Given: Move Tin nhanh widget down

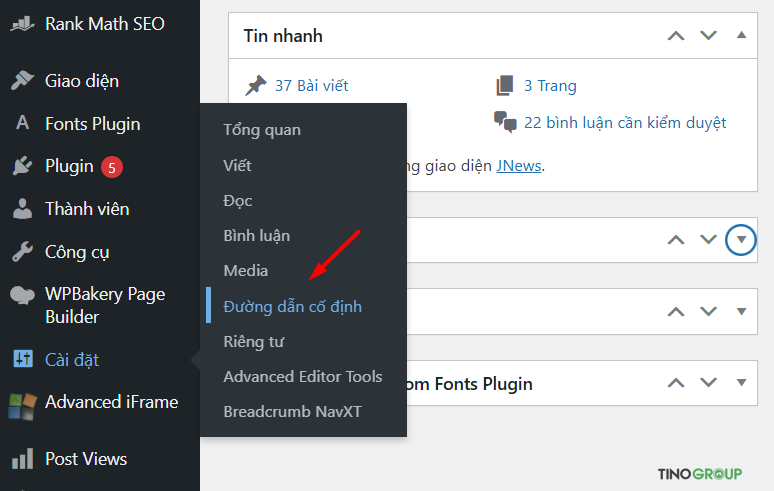Looking at the screenshot, I should [x=708, y=36].
